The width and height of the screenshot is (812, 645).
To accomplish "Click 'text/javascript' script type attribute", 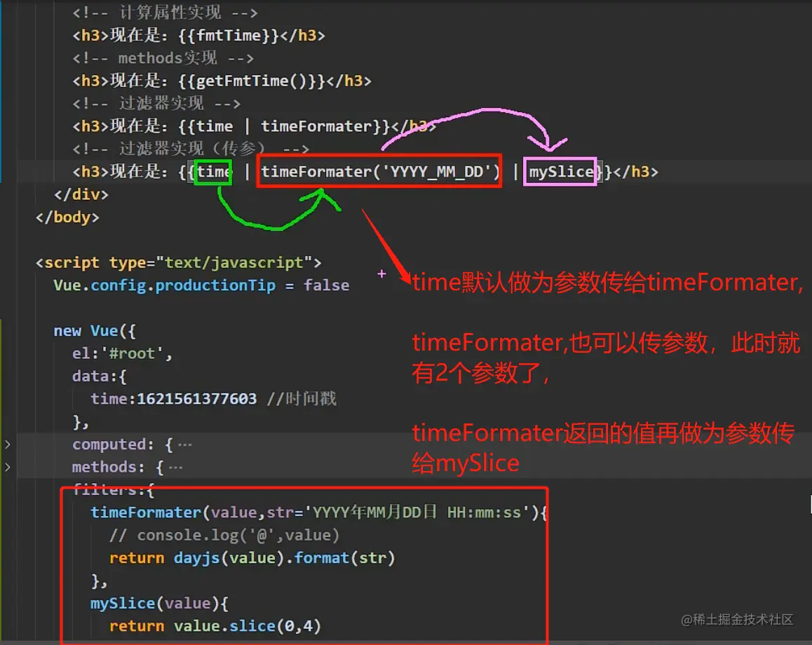I will coord(234,262).
